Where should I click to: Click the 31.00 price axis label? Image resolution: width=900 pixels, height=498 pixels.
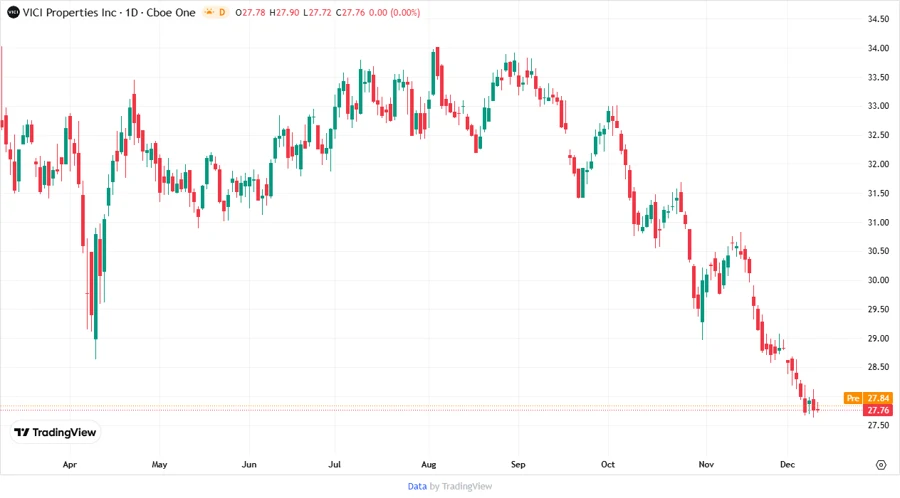point(878,222)
